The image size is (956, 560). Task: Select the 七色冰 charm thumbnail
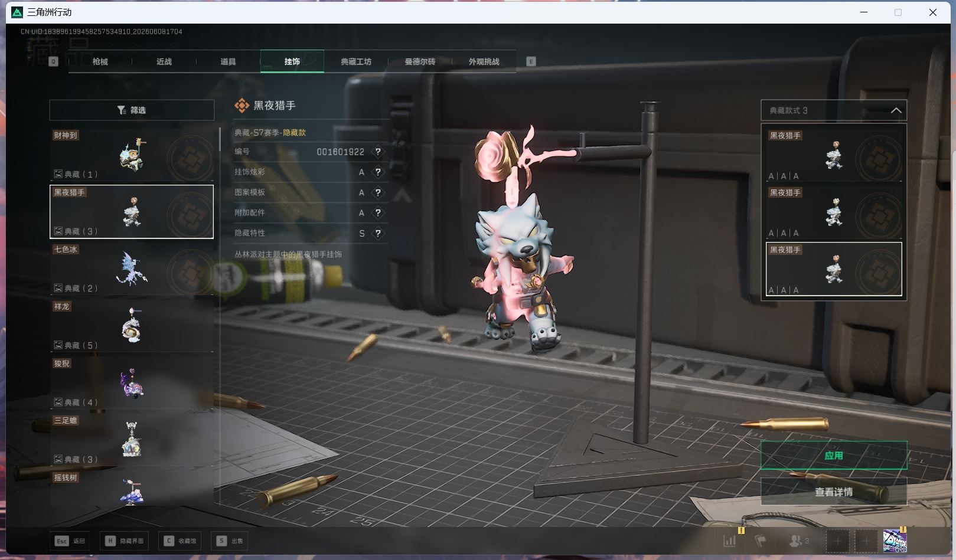click(132, 268)
